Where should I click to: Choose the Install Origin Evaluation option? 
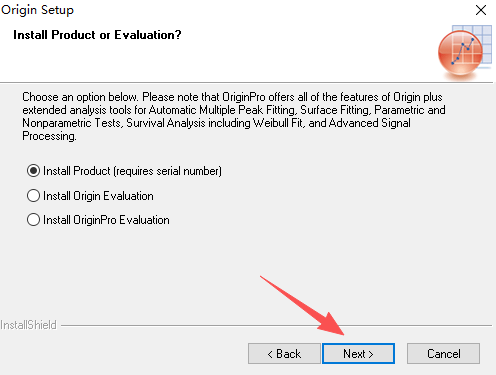(x=33, y=196)
